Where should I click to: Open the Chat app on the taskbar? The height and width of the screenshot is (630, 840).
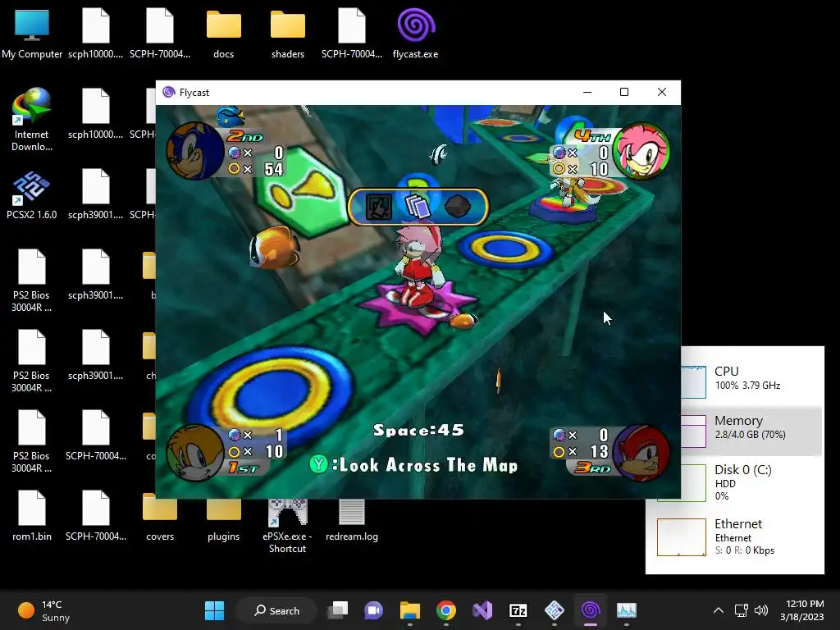pos(373,610)
